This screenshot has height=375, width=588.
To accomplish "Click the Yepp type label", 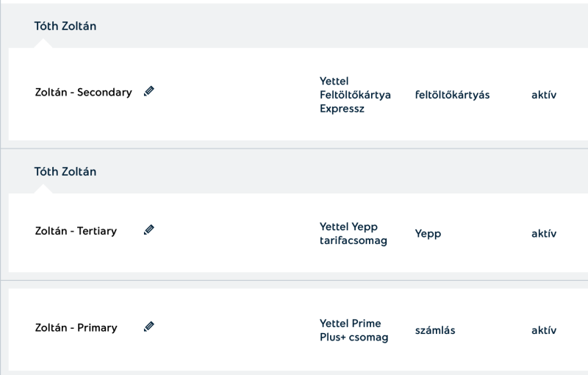I will pyautogui.click(x=428, y=234).
